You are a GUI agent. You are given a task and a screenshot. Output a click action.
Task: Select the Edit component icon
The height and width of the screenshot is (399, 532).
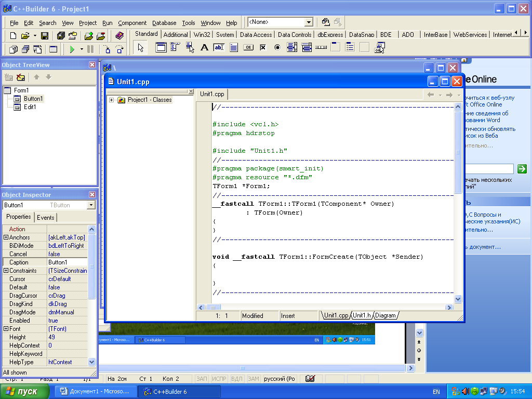pyautogui.click(x=219, y=47)
